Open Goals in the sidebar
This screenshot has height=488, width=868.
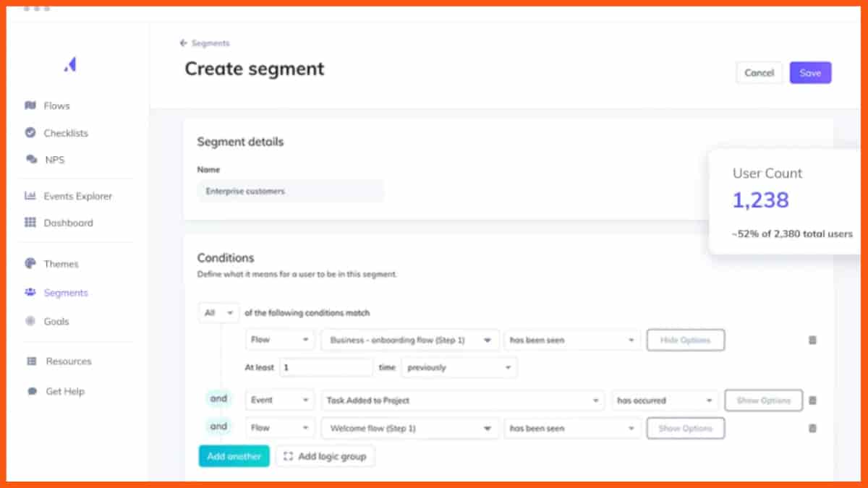[56, 322]
